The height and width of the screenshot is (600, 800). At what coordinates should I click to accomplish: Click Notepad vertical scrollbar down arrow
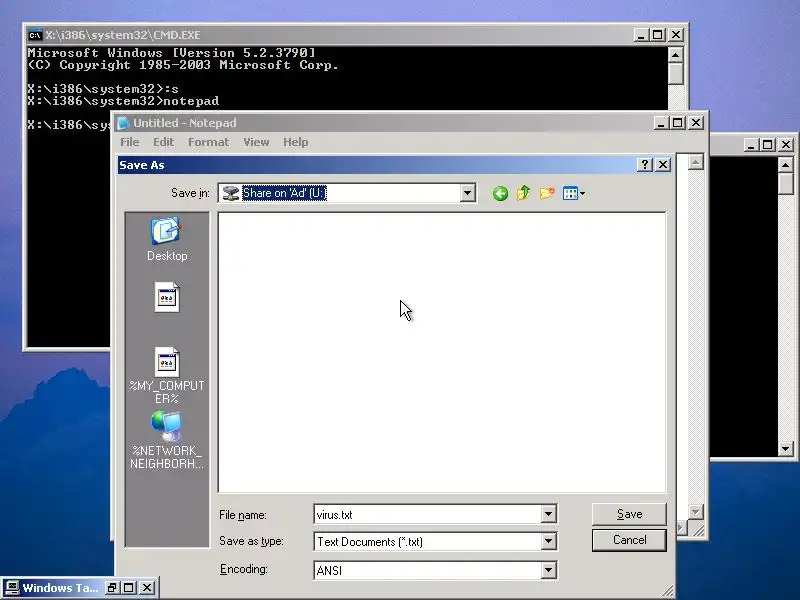696,512
